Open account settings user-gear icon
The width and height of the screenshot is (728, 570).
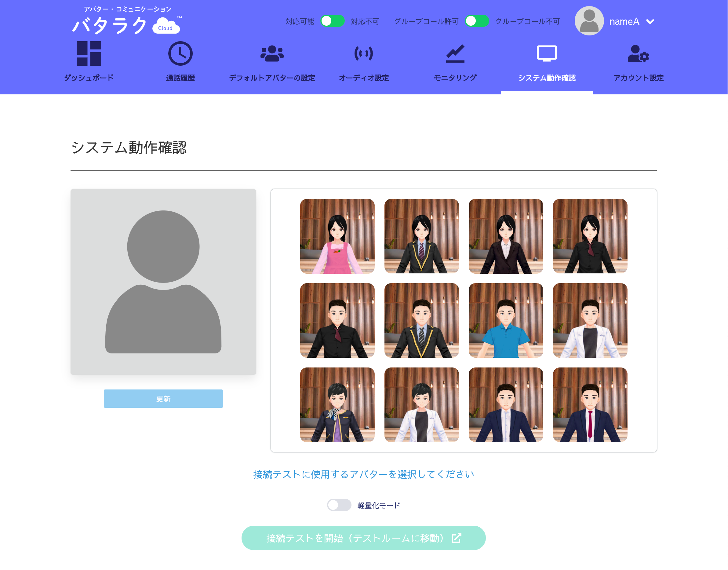coord(638,53)
